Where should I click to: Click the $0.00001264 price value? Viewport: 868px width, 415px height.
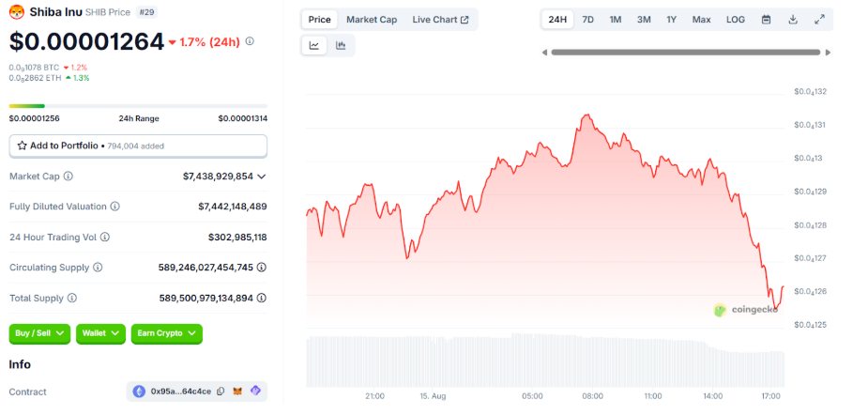click(x=87, y=41)
